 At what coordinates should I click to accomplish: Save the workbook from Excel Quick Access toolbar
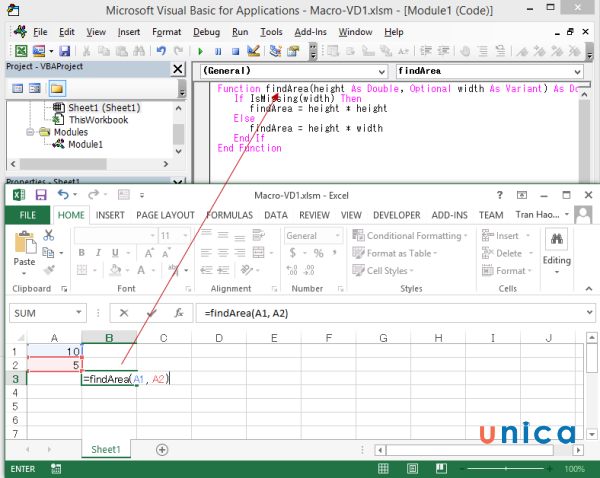(41, 195)
